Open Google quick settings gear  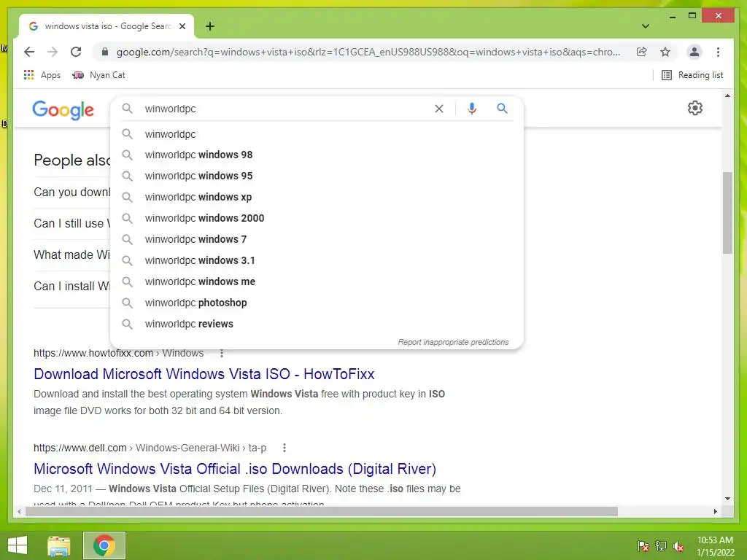695,108
